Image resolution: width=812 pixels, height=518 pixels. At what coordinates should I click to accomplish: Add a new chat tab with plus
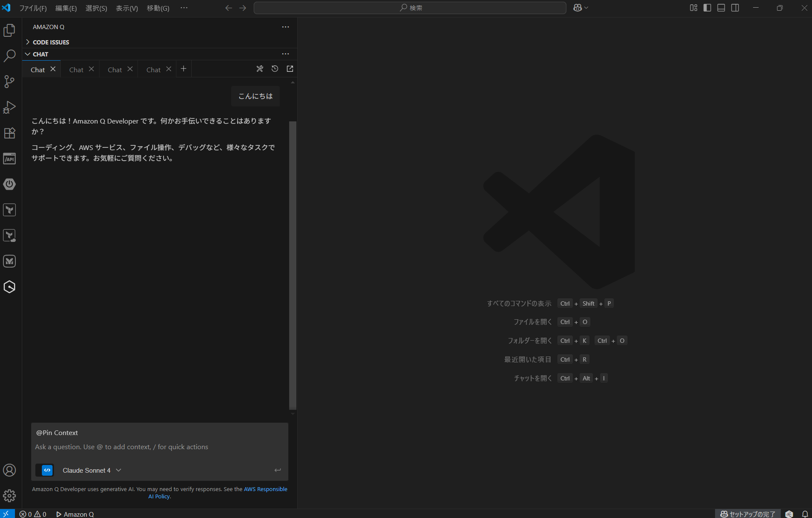click(184, 69)
